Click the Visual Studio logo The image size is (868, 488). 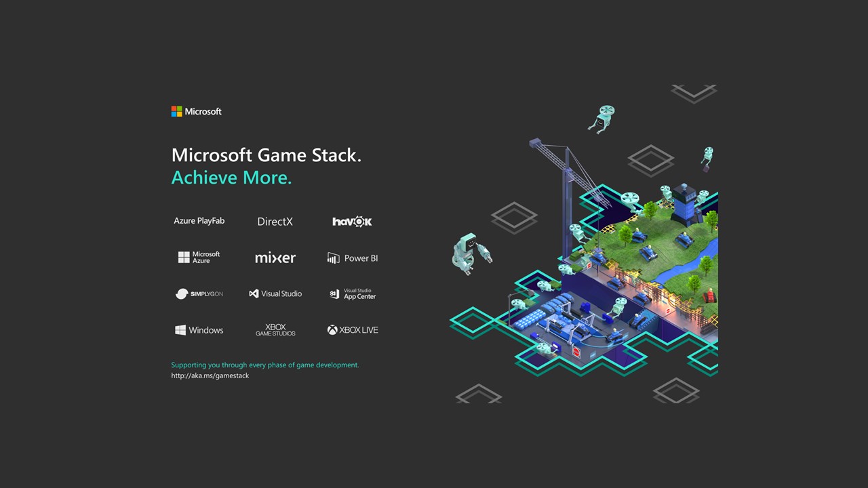click(x=275, y=293)
